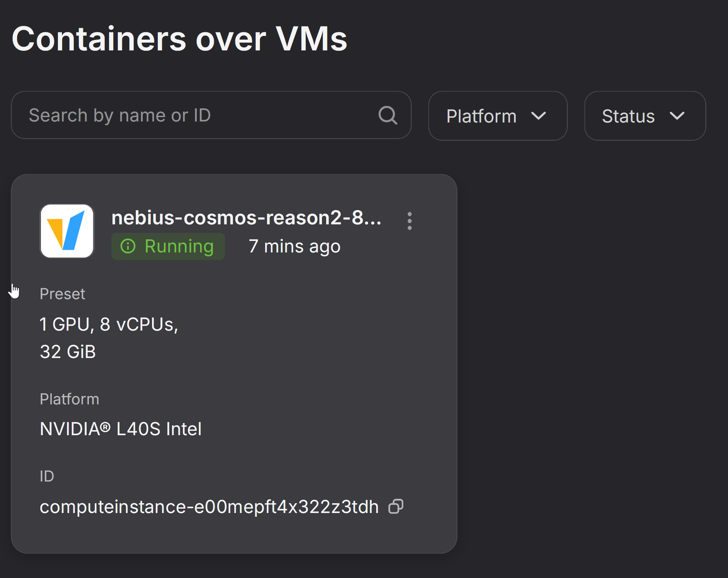Click the '1 GPU, 8 vCPUs, 32 GiB' preset value

coord(109,338)
